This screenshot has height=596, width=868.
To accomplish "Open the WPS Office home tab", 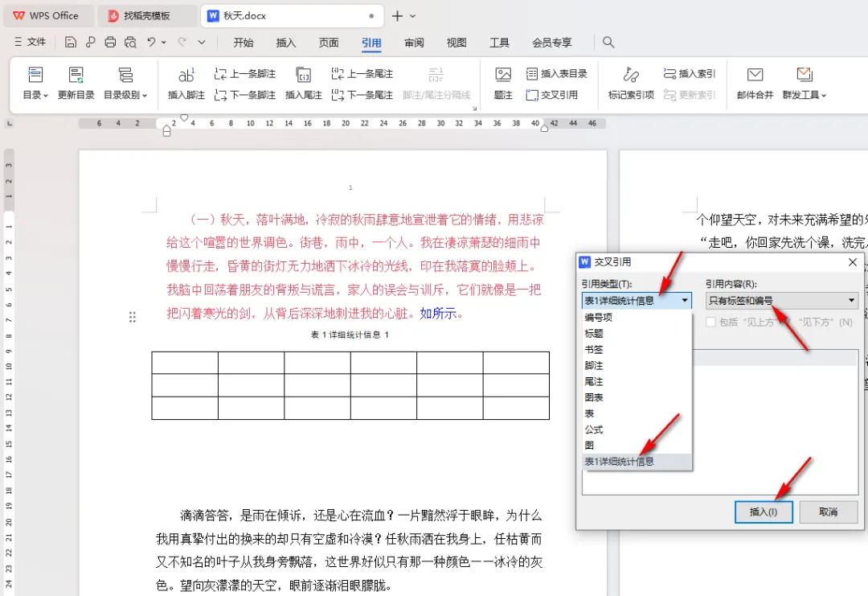I will pos(47,15).
